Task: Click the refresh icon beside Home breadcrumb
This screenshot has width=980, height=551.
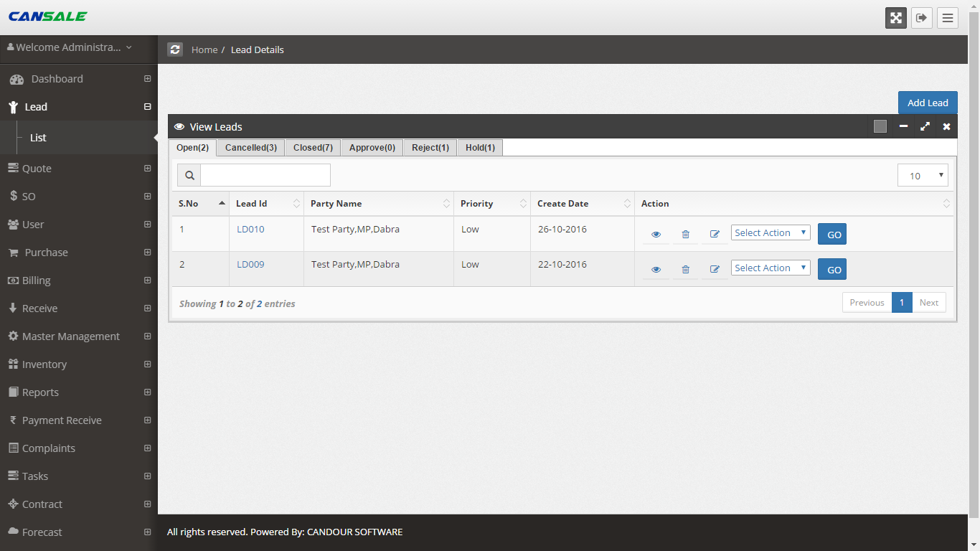Action: coord(175,50)
